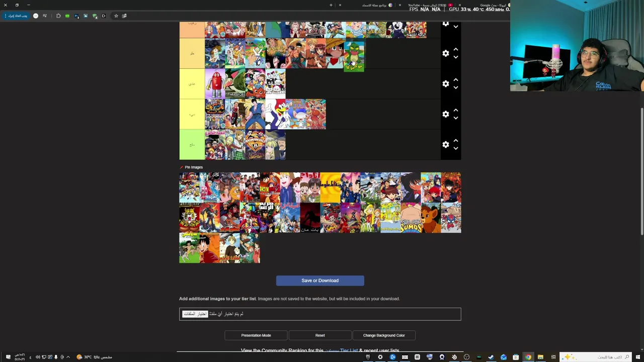Bookmark this page with the star icon

pyautogui.click(x=116, y=16)
